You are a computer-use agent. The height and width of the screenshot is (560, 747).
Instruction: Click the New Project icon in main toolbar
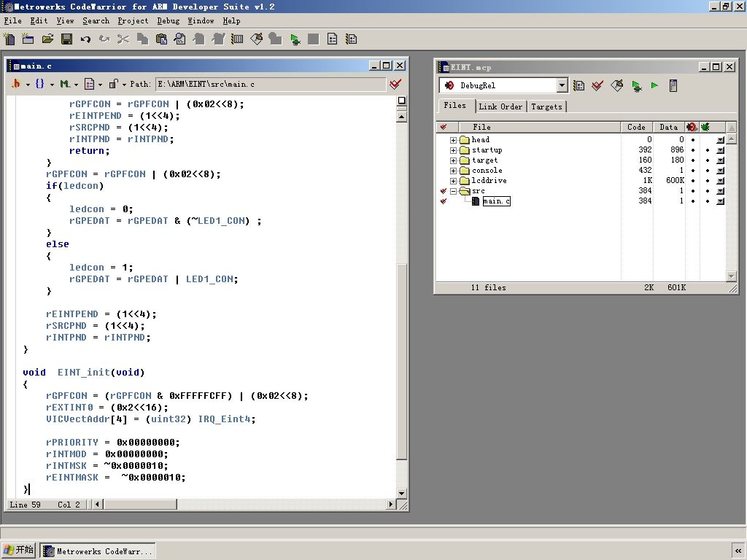coord(28,39)
